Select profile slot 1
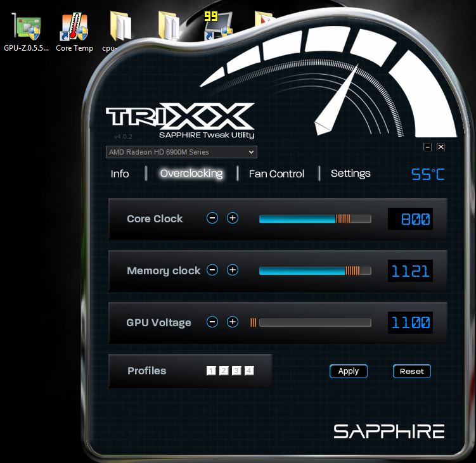476x463 pixels. coord(211,371)
